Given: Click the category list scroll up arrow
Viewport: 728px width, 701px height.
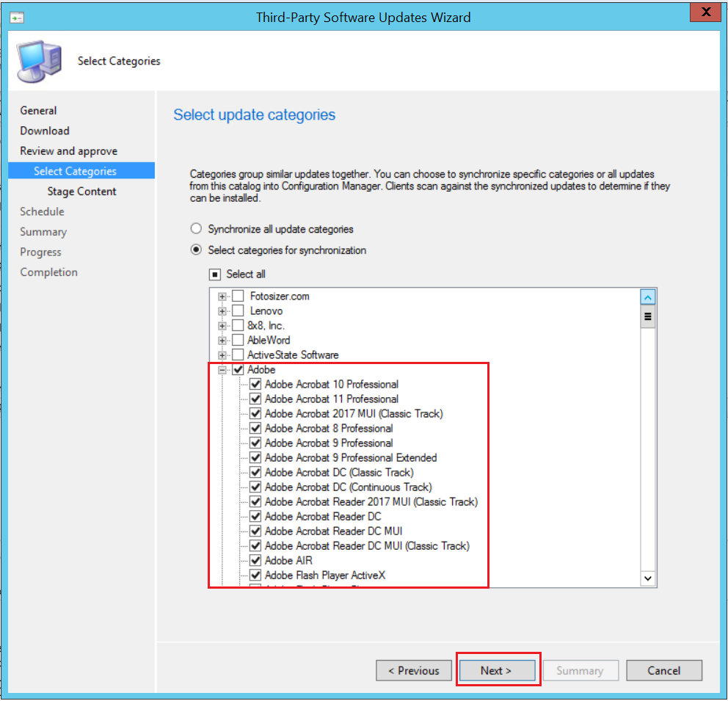Looking at the screenshot, I should point(648,297).
